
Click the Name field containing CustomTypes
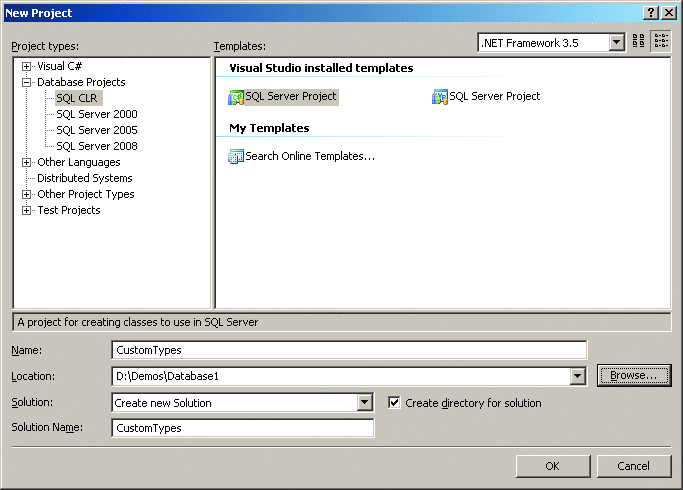click(x=349, y=350)
